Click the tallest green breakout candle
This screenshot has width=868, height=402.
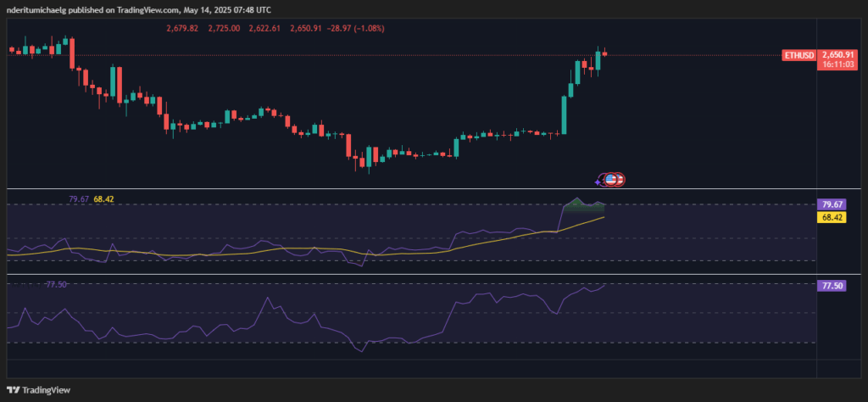coord(564,115)
